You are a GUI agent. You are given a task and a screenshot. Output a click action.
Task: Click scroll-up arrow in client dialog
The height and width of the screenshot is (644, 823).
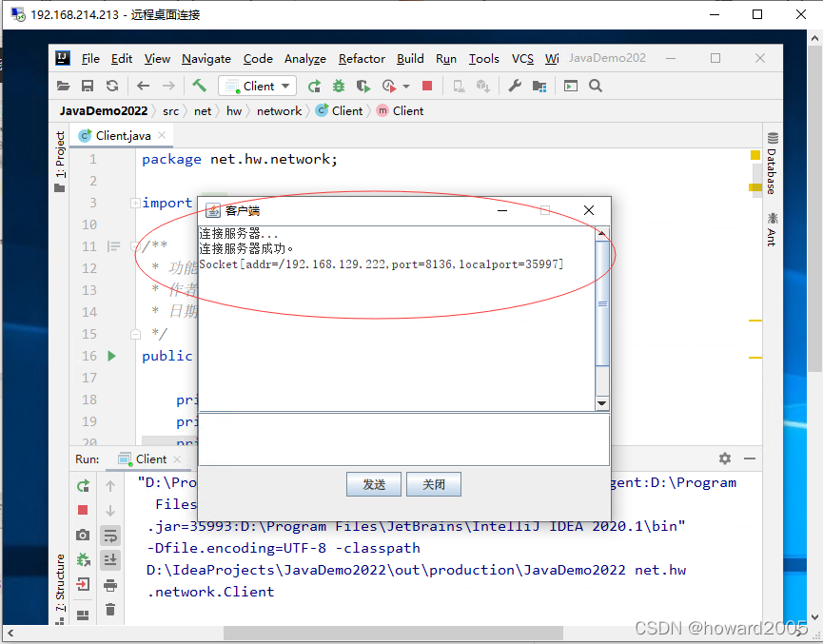(602, 234)
